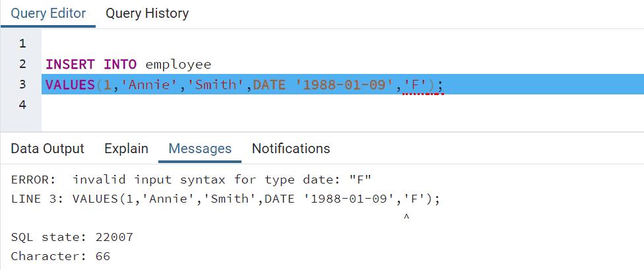Place cursor on the INSERT keyword

tap(71, 65)
